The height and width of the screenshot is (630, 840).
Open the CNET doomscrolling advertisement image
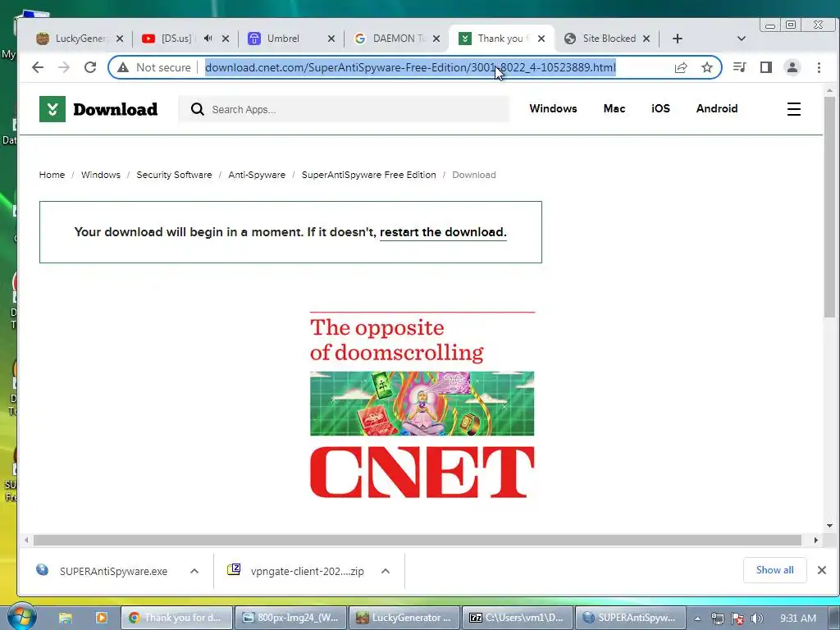point(422,405)
